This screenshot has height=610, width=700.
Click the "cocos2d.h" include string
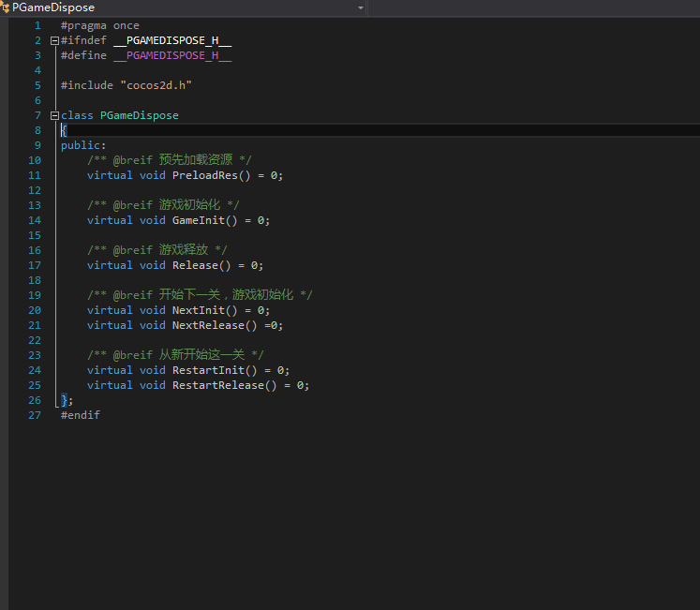point(156,85)
